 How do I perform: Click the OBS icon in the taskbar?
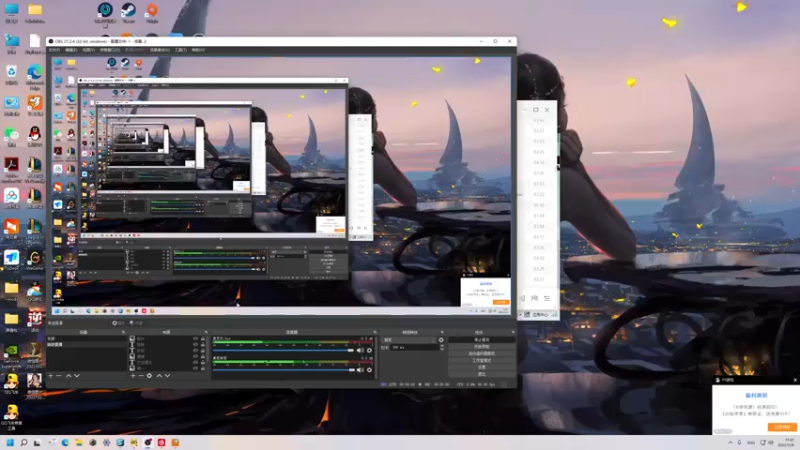point(148,442)
